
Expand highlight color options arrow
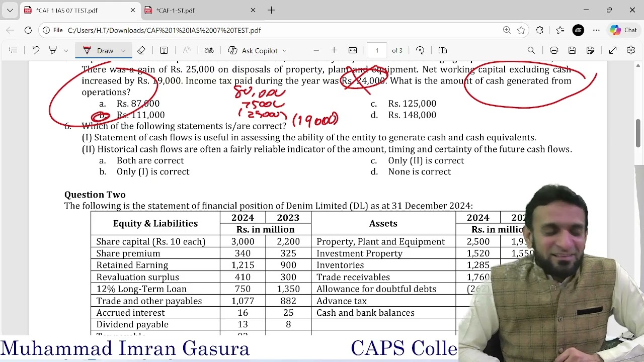[66, 51]
